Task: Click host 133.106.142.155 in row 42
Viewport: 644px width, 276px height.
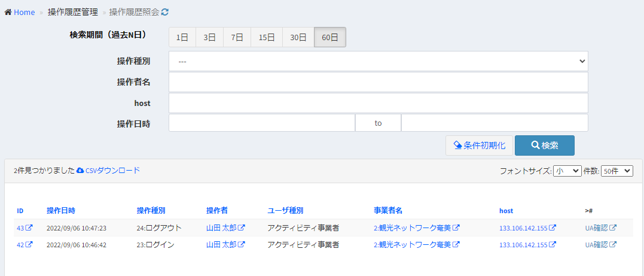Action: pyautogui.click(x=524, y=245)
